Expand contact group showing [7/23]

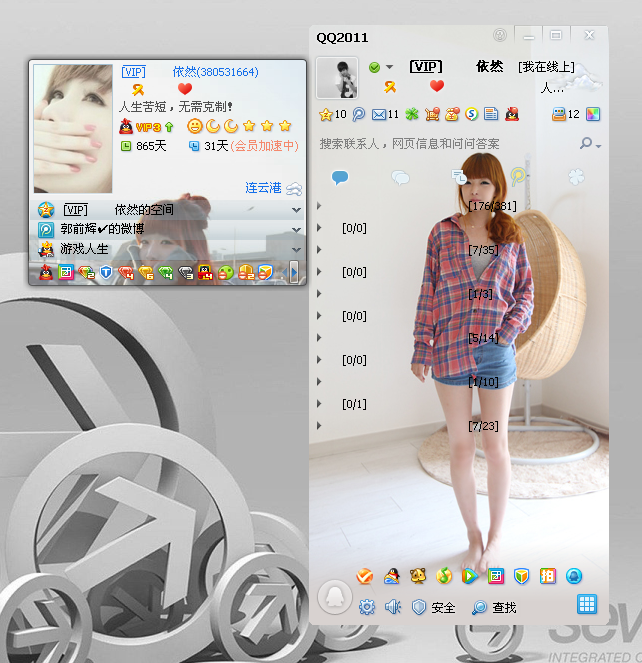point(319,426)
